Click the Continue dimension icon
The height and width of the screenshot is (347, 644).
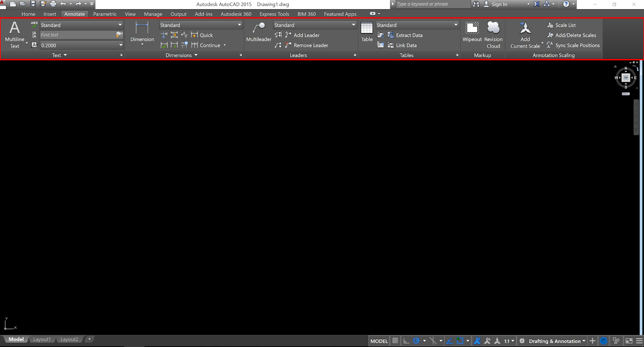click(194, 45)
